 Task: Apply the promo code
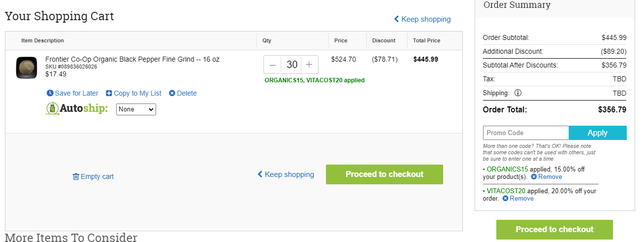598,133
